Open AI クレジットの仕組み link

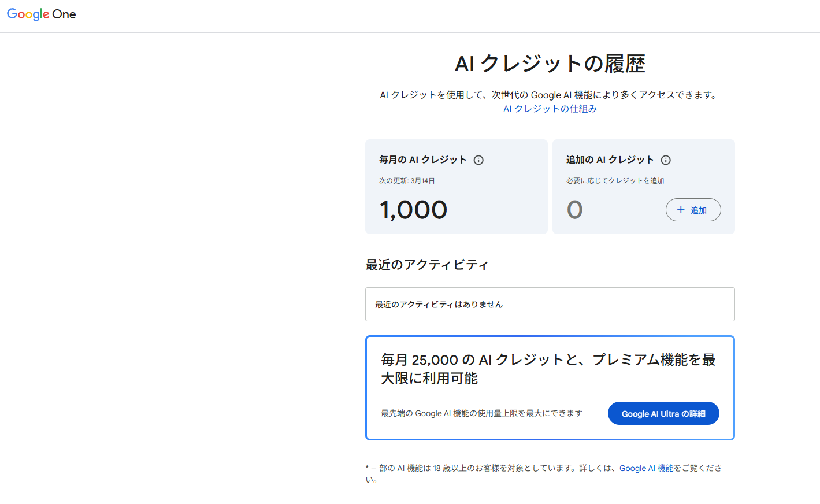[x=550, y=109]
